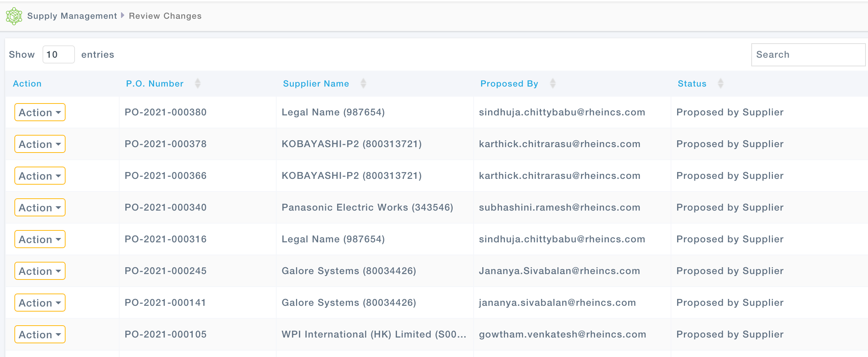This screenshot has height=357, width=868.
Task: Sort table by Status arrows
Action: click(x=720, y=84)
